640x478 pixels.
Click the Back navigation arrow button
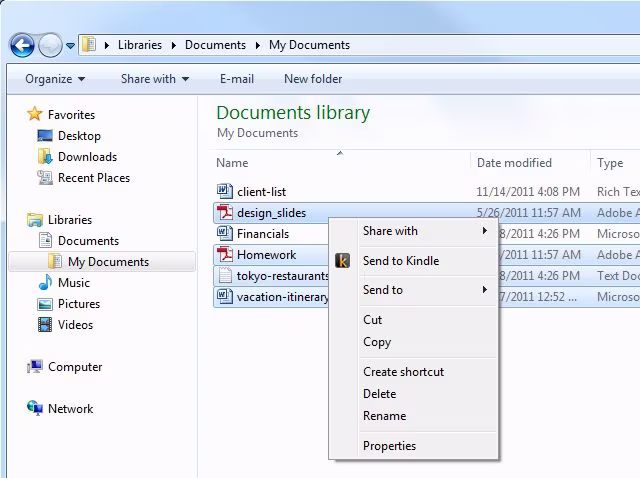click(22, 45)
